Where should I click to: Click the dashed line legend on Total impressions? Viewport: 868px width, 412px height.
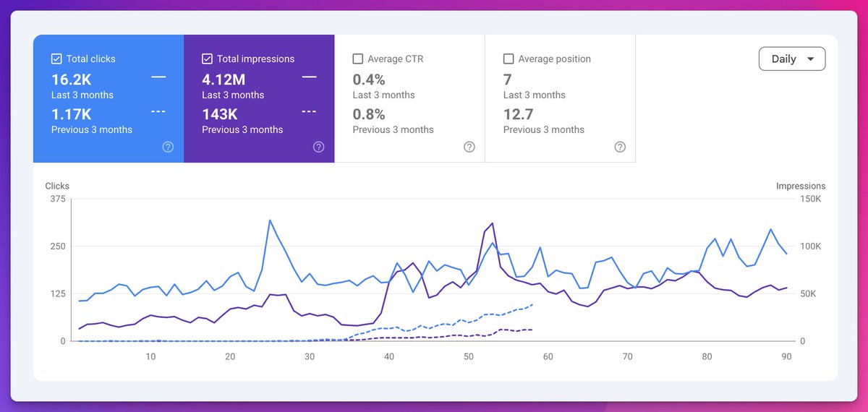click(309, 111)
